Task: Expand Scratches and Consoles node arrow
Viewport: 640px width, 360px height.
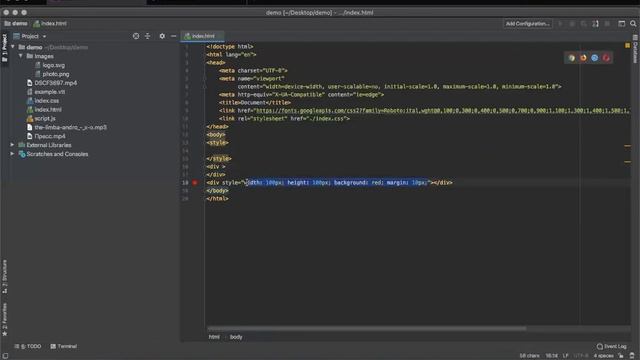Action: [x=12, y=154]
